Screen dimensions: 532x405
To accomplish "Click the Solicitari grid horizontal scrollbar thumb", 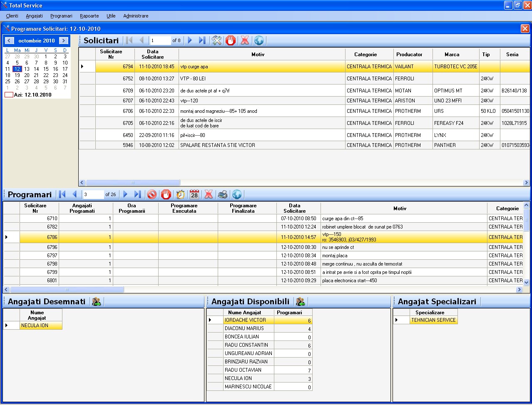I will (x=133, y=183).
